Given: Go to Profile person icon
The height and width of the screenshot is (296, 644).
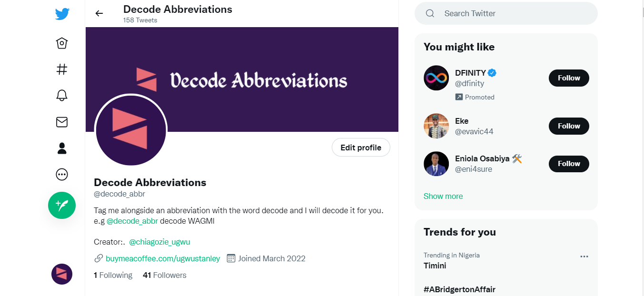Looking at the screenshot, I should tap(62, 148).
